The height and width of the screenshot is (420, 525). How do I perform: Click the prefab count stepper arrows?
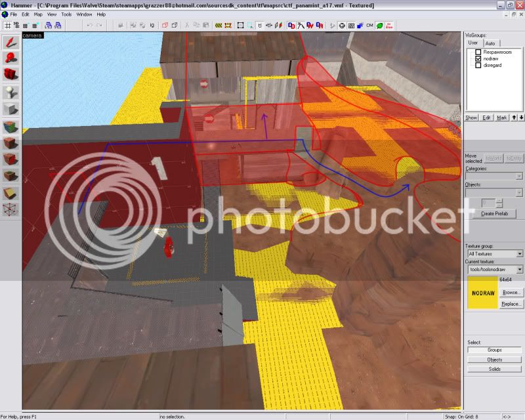[x=499, y=203]
